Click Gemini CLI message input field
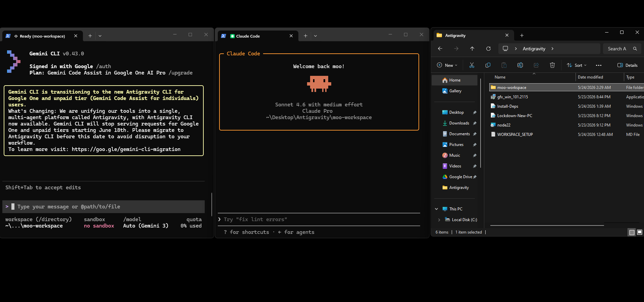 click(x=104, y=207)
